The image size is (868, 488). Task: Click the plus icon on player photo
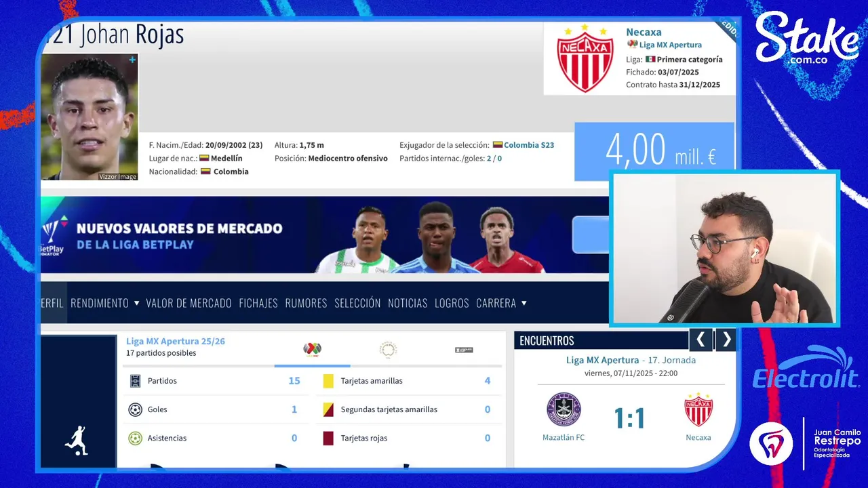coord(132,60)
